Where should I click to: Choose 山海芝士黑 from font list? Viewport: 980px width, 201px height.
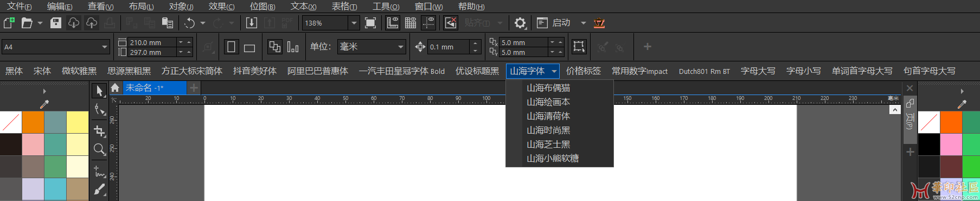[548, 144]
